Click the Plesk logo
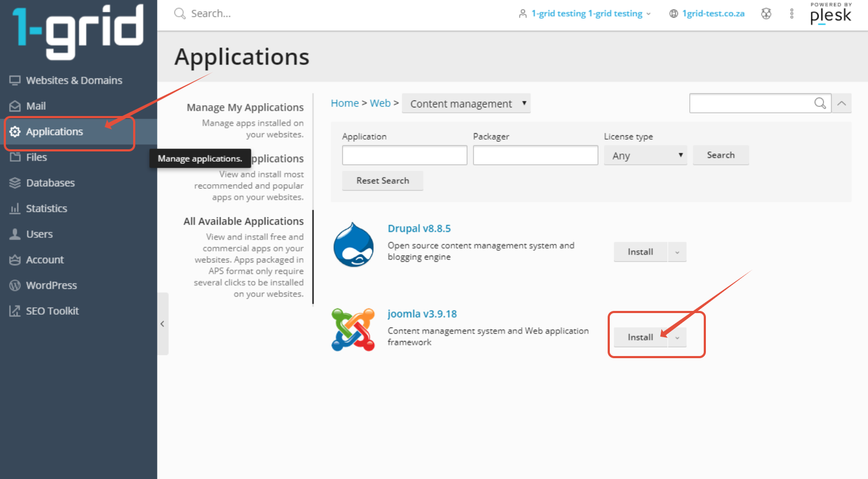Screen dimensions: 868x479 point(830,13)
